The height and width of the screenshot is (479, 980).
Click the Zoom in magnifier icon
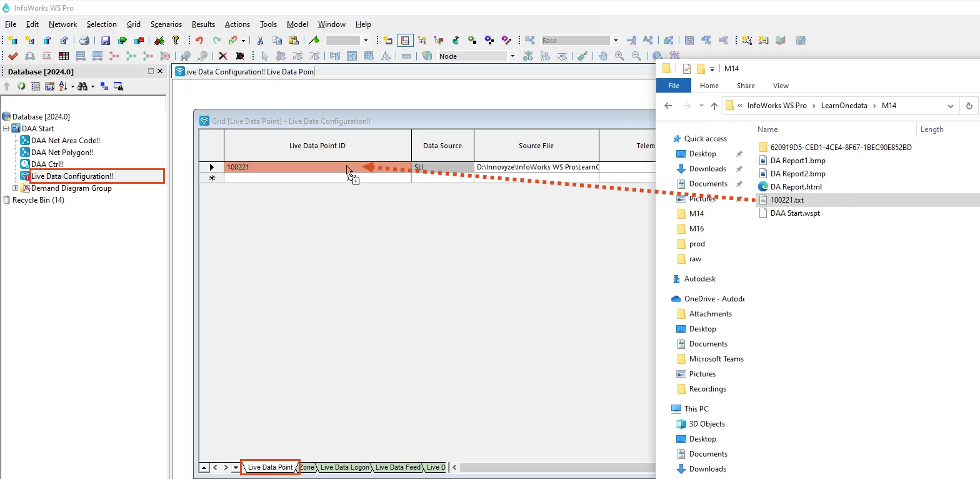pos(619,56)
